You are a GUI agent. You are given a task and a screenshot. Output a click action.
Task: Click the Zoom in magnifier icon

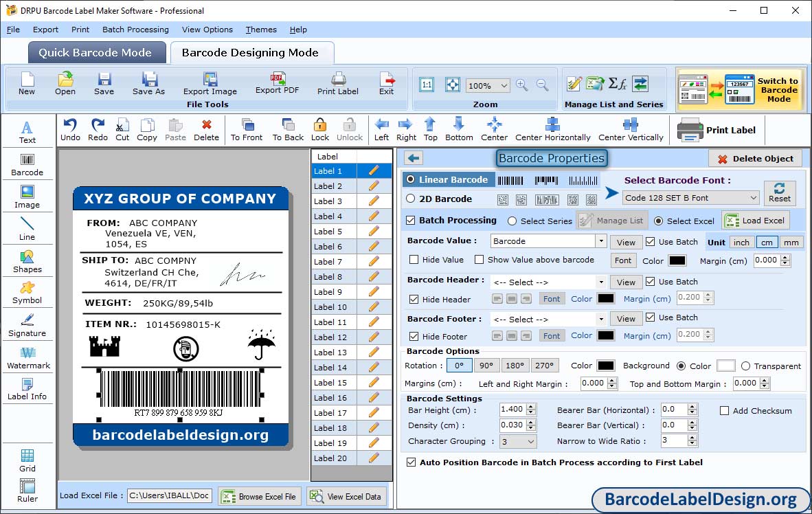point(522,85)
